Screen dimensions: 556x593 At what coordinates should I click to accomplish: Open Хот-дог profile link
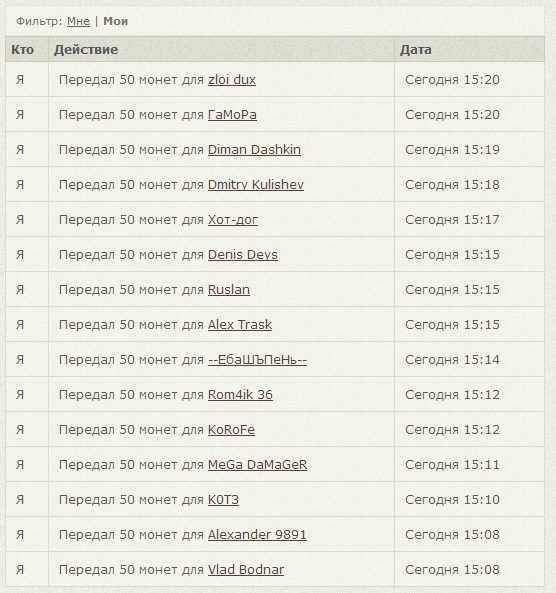[233, 220]
